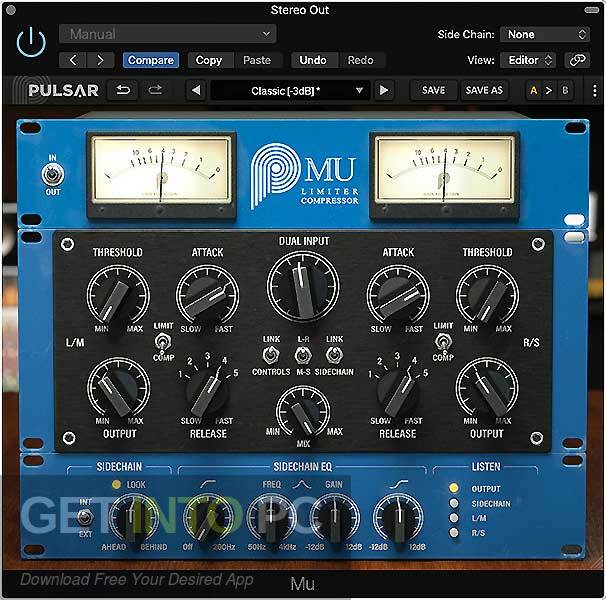The image size is (606, 600).
Task: Select previous Pulsar preset triangle
Action: coord(196,90)
